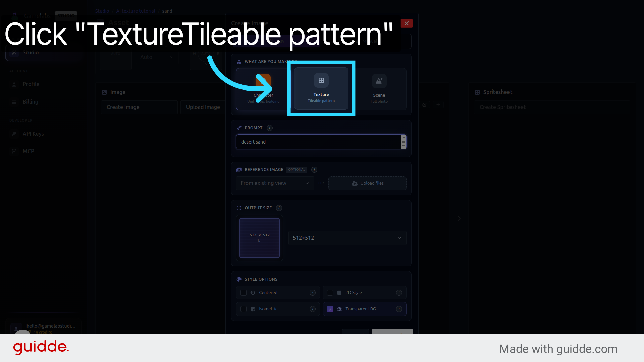The width and height of the screenshot is (644, 362).
Task: Click the Spritesheet panel grid icon
Action: click(x=477, y=92)
